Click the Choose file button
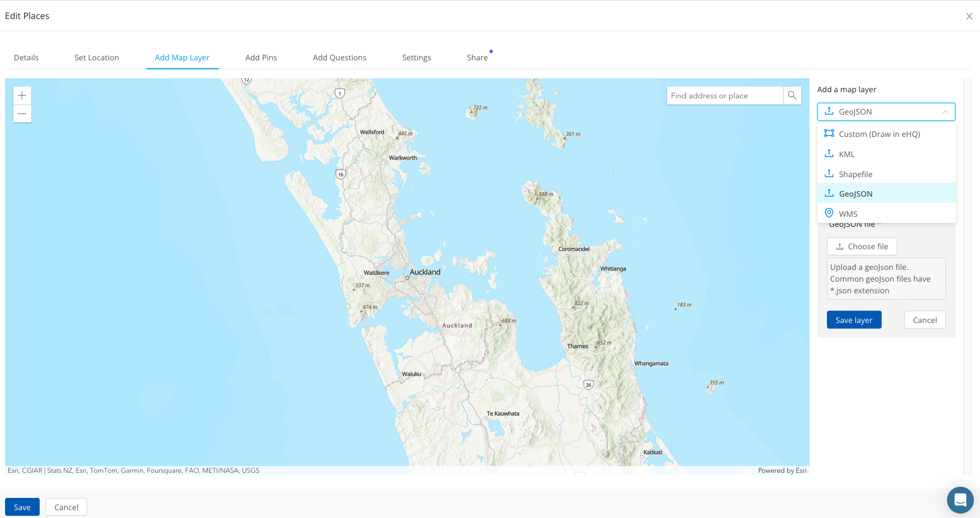The width and height of the screenshot is (980, 518). (862, 246)
